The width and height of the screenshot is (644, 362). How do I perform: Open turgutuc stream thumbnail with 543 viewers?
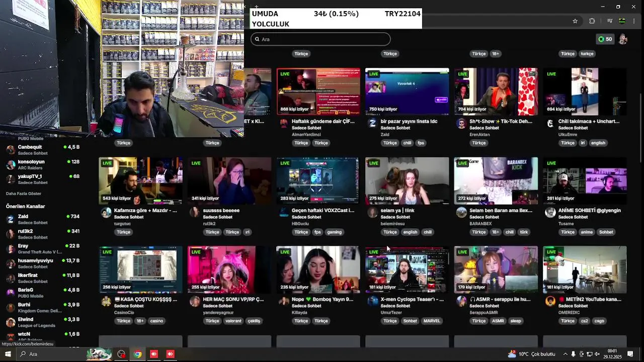[140, 180]
